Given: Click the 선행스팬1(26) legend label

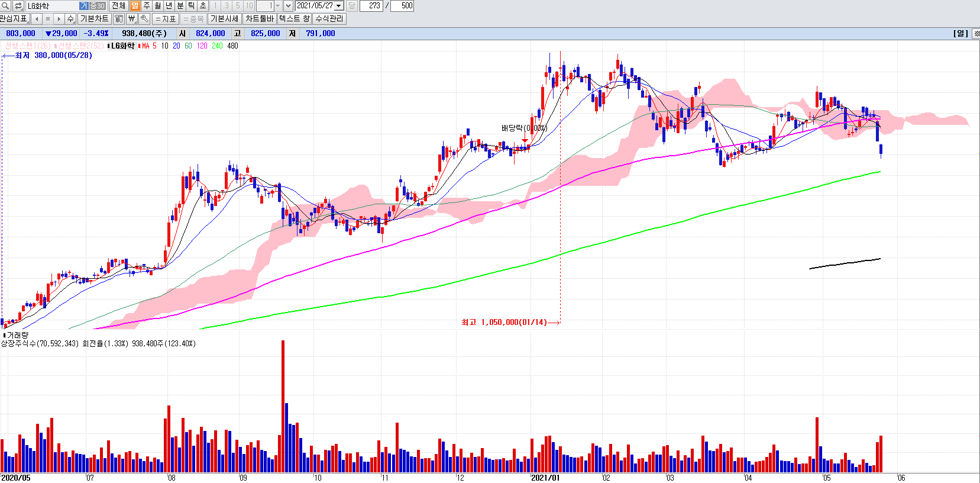Looking at the screenshot, I should click(x=27, y=46).
